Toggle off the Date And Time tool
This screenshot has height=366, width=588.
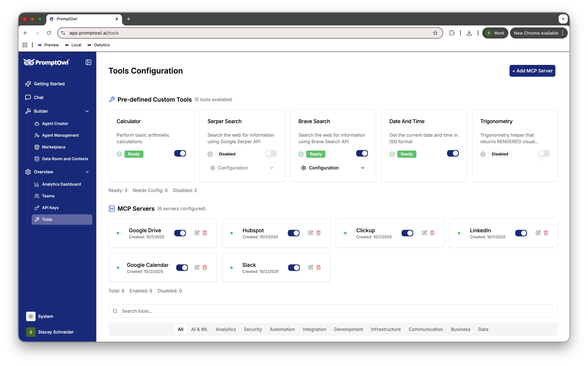[453, 153]
